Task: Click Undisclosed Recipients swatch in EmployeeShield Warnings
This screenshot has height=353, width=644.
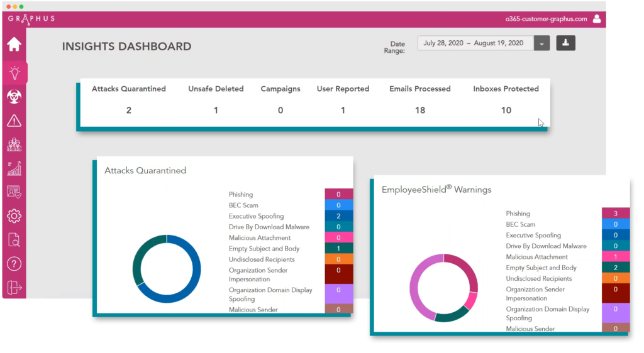Action: coord(616,278)
